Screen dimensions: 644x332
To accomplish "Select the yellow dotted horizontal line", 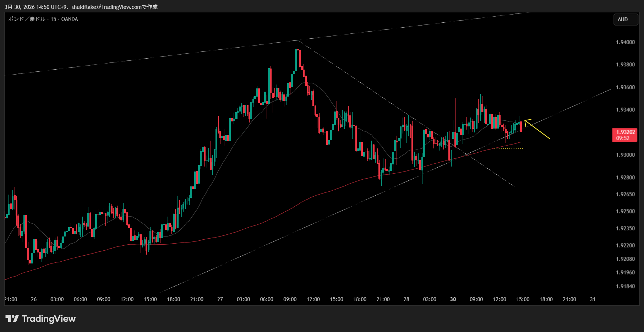I will [x=508, y=149].
